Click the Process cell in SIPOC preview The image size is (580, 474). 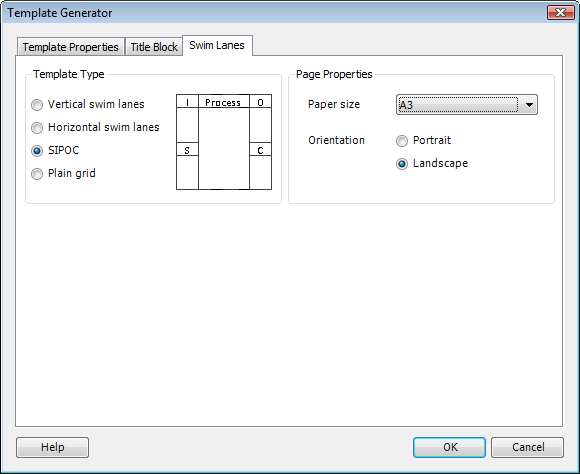(x=223, y=102)
